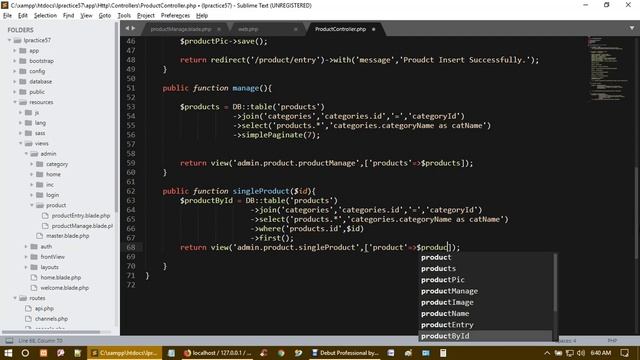Select the sass folder
Screen dimensions: 640x360
tap(40, 133)
